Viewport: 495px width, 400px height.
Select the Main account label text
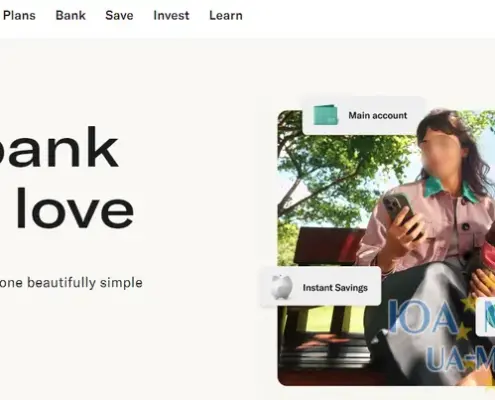pos(378,116)
